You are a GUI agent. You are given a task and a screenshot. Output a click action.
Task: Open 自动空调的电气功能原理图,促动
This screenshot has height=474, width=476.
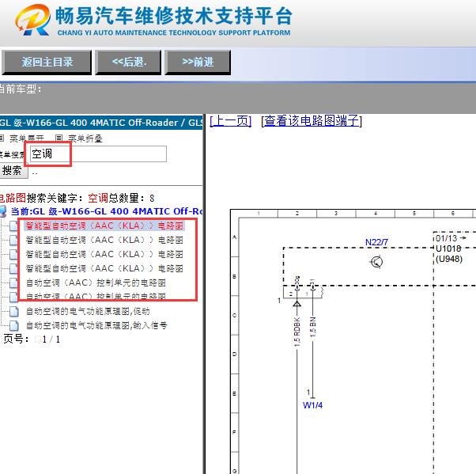(x=88, y=312)
